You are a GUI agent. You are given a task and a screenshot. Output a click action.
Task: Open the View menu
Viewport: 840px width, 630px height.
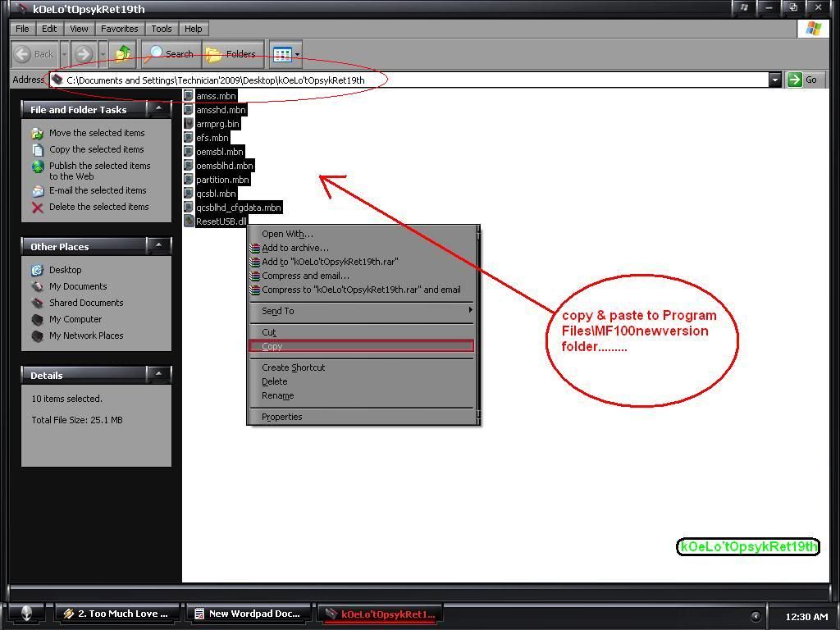point(79,29)
